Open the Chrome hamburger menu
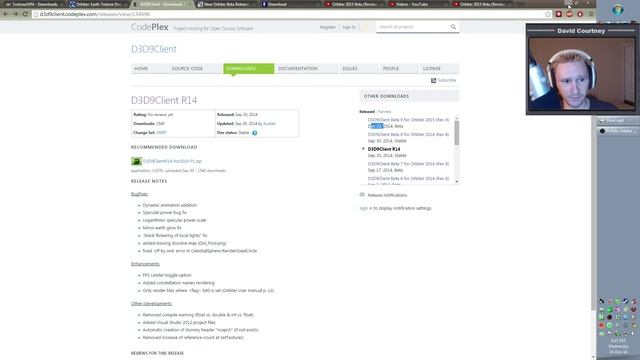This screenshot has width=640, height=360. point(591,14)
